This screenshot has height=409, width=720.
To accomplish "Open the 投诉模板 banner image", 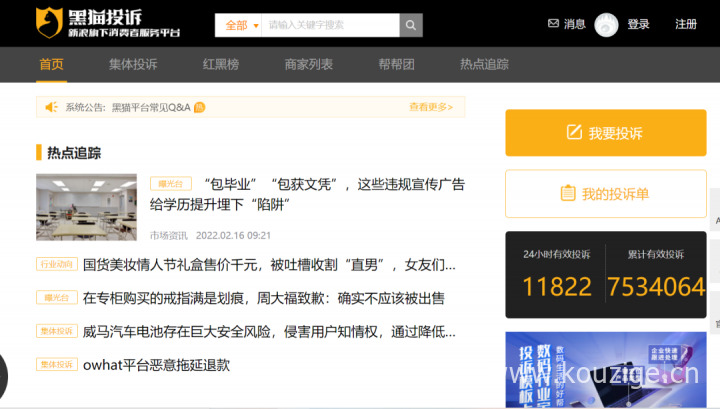I will [x=606, y=370].
